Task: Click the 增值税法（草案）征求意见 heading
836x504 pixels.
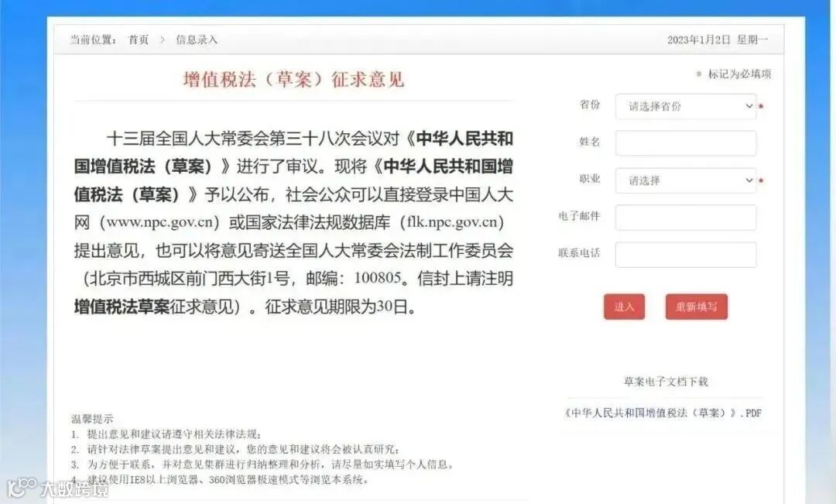Action: [x=294, y=80]
